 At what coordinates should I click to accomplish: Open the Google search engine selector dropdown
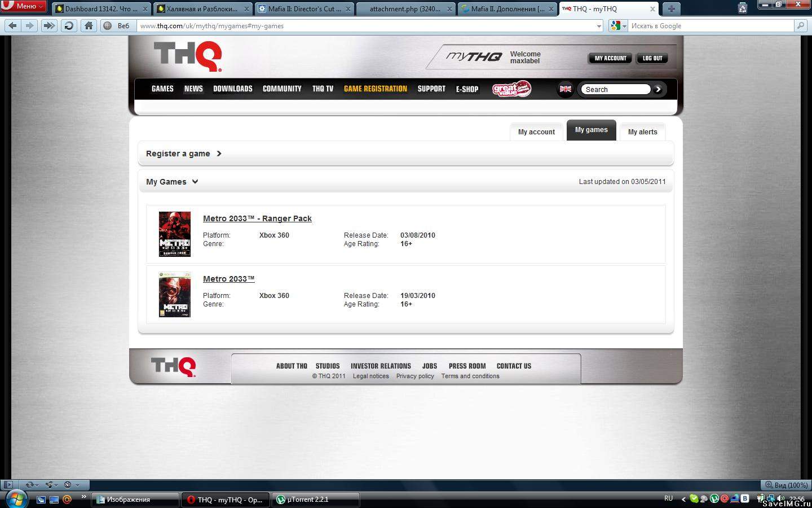619,25
